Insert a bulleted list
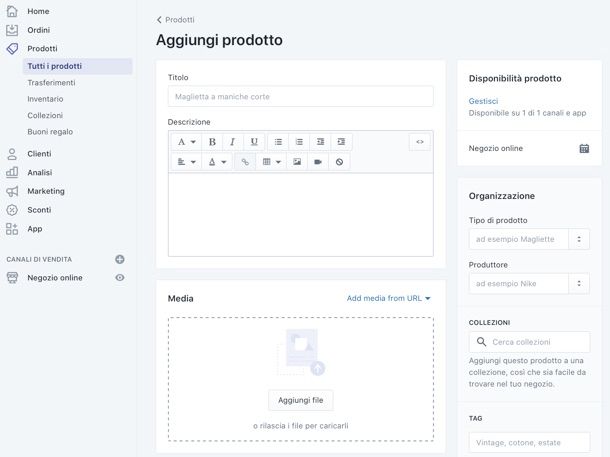This screenshot has height=457, width=610. [278, 142]
